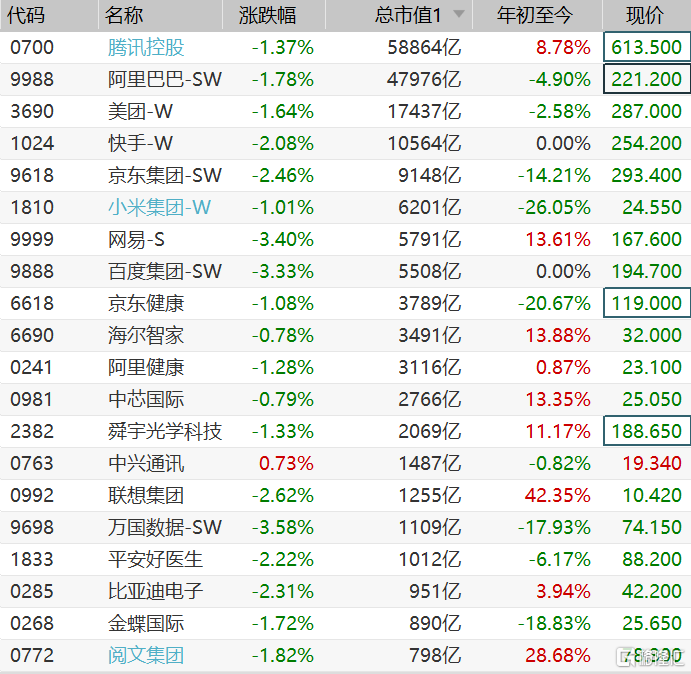Screen dimensions: 691x674
Task: Select the 中兴通讯 row name
Action: (146, 463)
